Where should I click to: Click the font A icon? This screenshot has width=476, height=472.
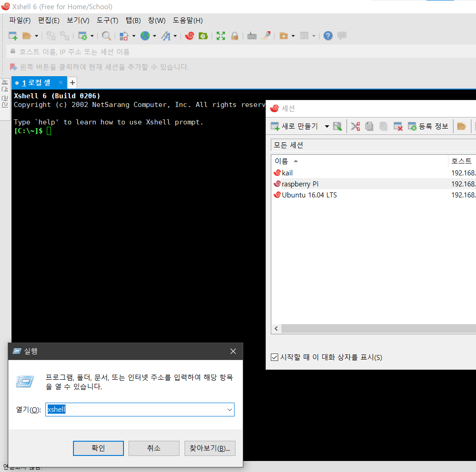point(166,36)
